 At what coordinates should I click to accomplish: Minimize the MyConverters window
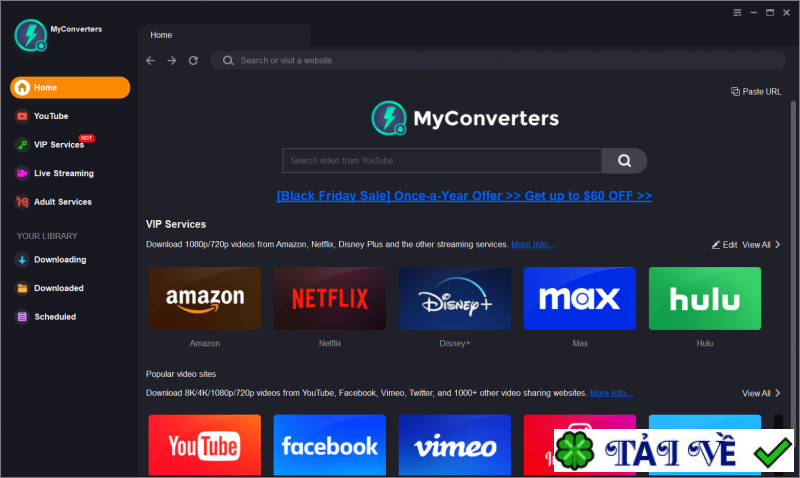[754, 13]
